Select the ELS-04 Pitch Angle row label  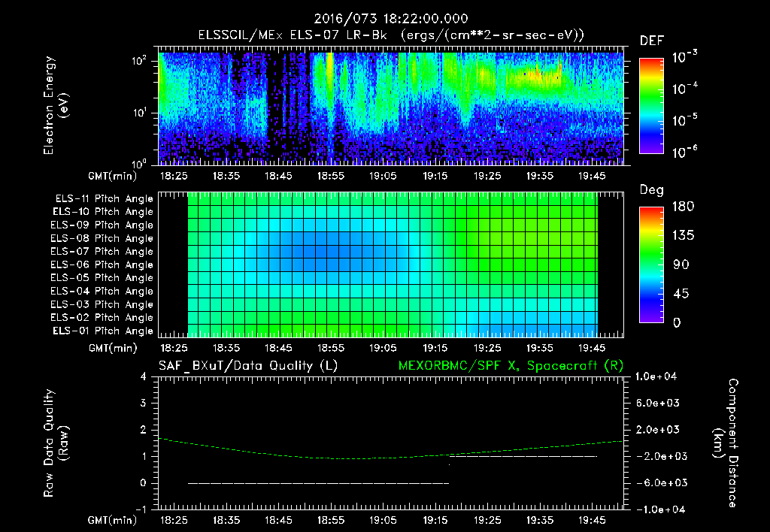(x=102, y=291)
